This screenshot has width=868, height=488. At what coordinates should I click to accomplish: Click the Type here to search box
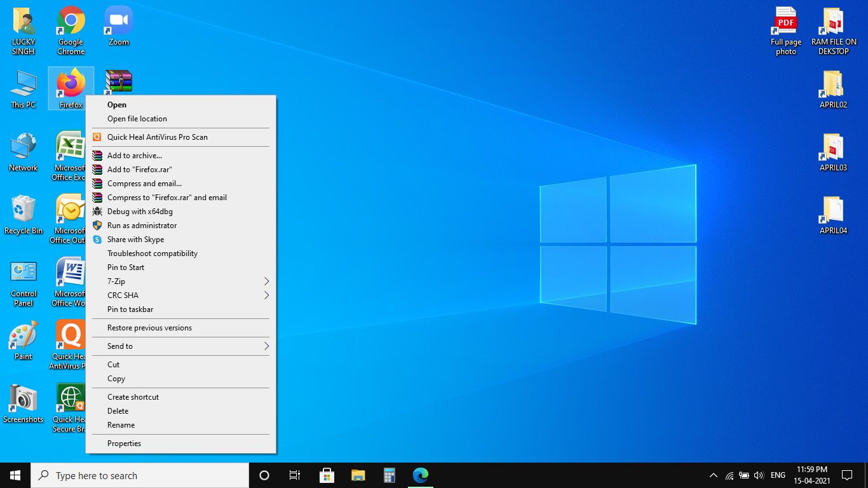coord(140,475)
